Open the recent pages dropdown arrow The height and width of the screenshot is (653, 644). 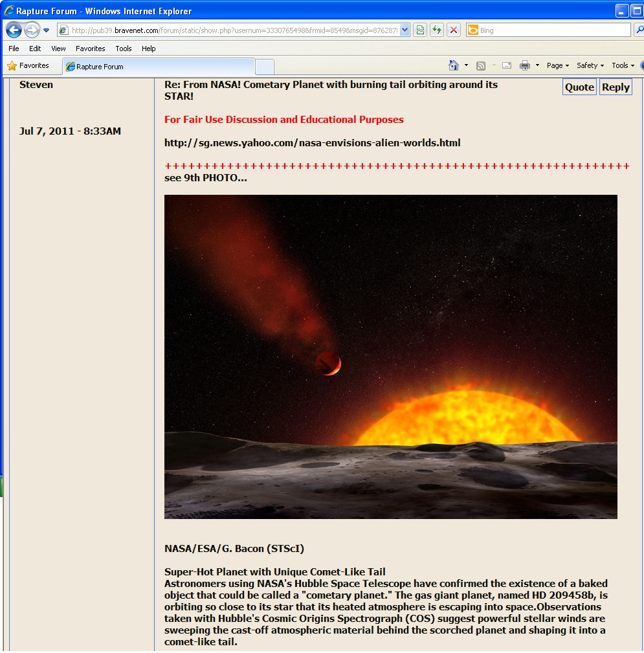click(46, 30)
